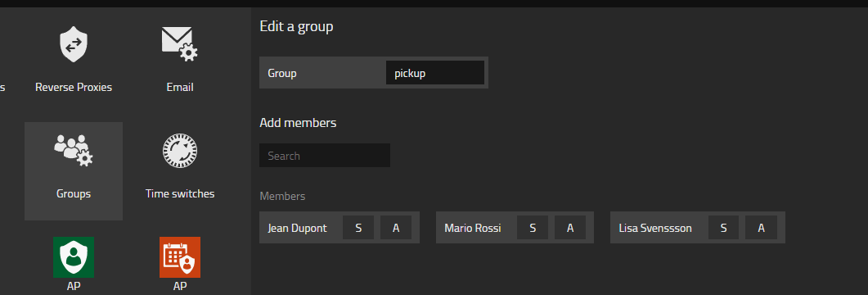Select member name Mario Rossi

point(473,228)
